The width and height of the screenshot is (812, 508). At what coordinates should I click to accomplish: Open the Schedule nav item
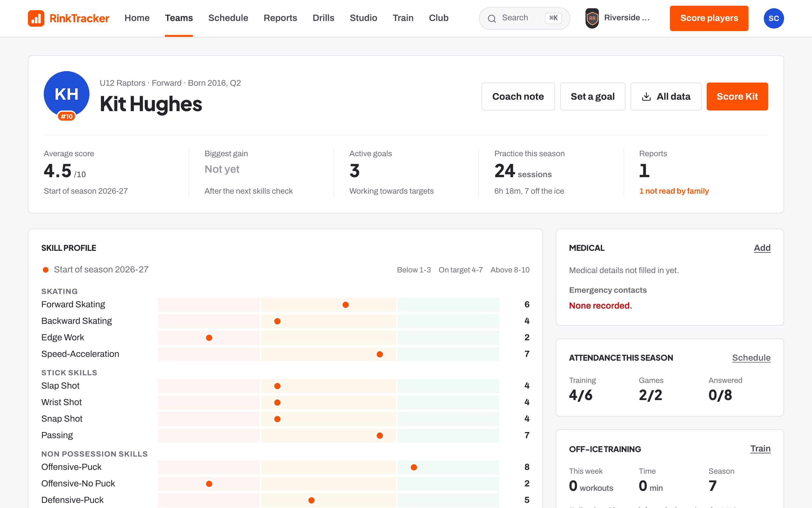[x=228, y=18]
